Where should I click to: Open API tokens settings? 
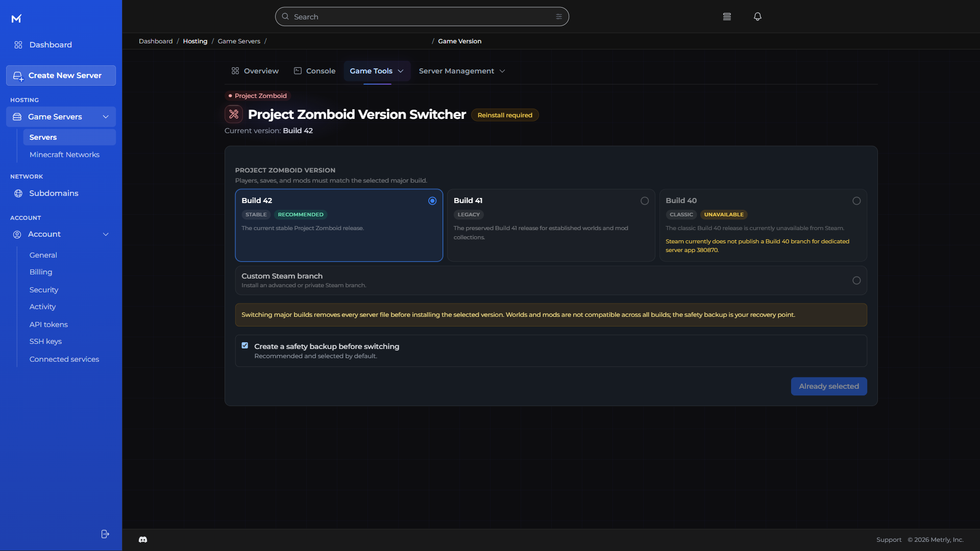point(48,324)
